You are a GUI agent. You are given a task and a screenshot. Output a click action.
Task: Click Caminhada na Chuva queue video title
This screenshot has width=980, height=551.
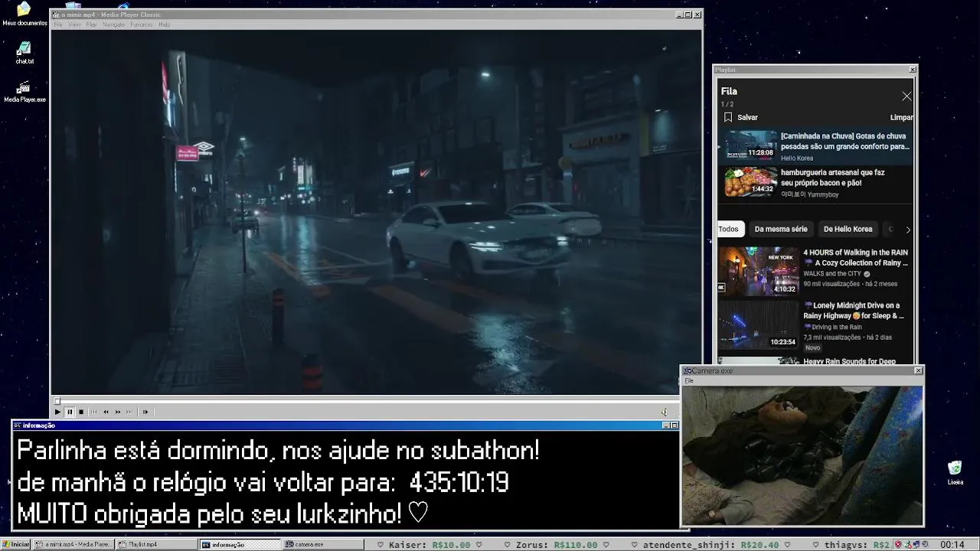tap(845, 141)
